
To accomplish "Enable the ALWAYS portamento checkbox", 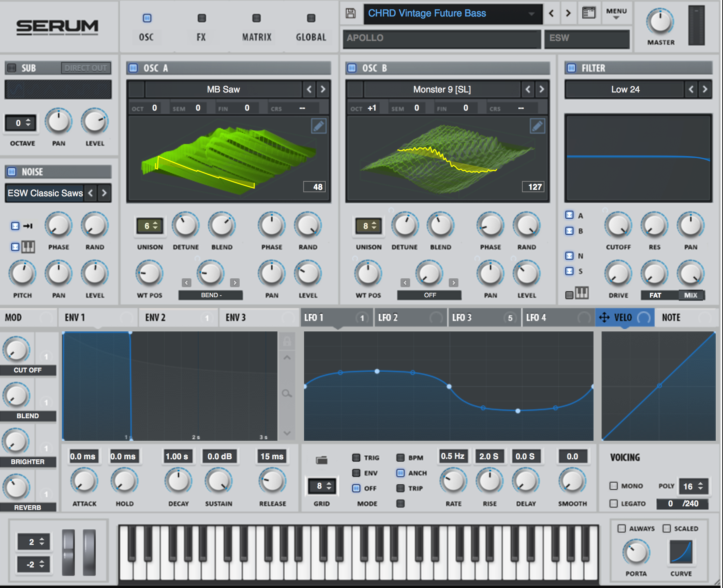I will 622,528.
